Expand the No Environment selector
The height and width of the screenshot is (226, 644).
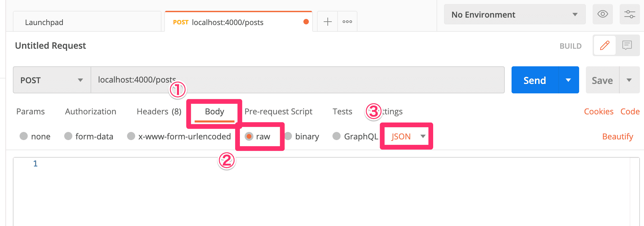click(x=515, y=14)
